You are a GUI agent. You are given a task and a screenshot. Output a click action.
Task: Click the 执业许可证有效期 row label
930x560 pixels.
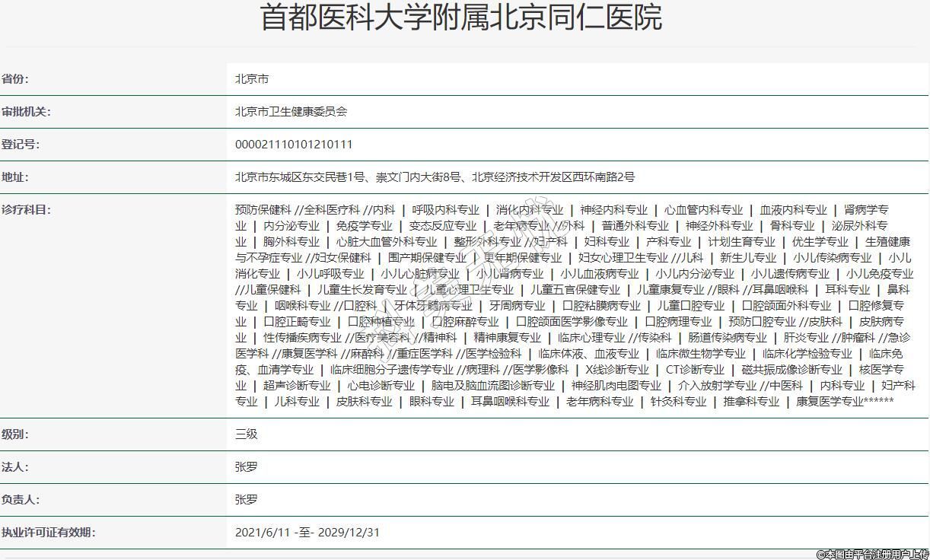(49, 533)
